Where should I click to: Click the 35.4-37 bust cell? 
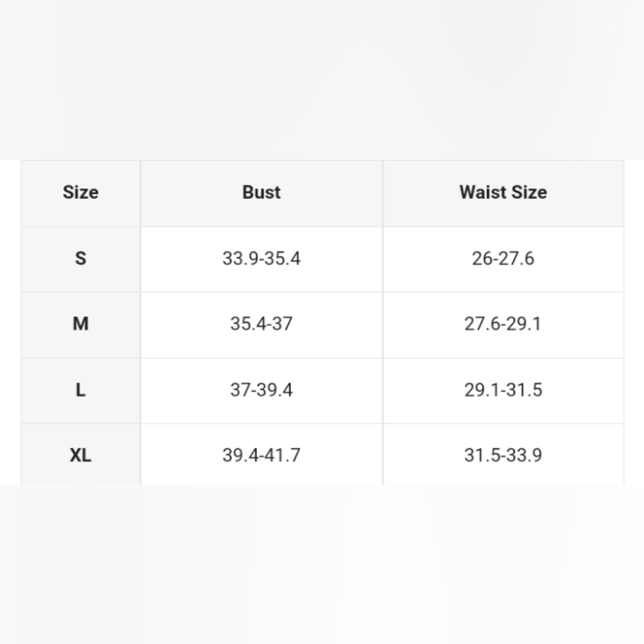click(x=261, y=324)
